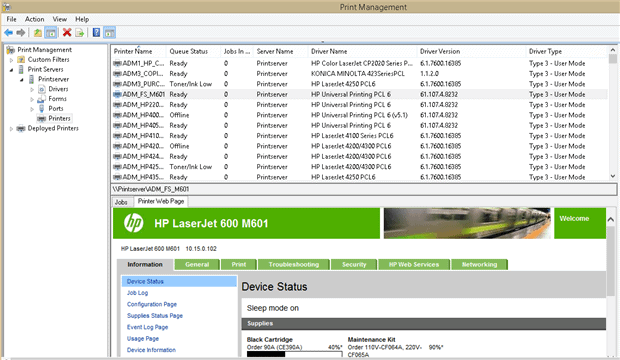Sort by the Printer Name column header

(x=138, y=51)
